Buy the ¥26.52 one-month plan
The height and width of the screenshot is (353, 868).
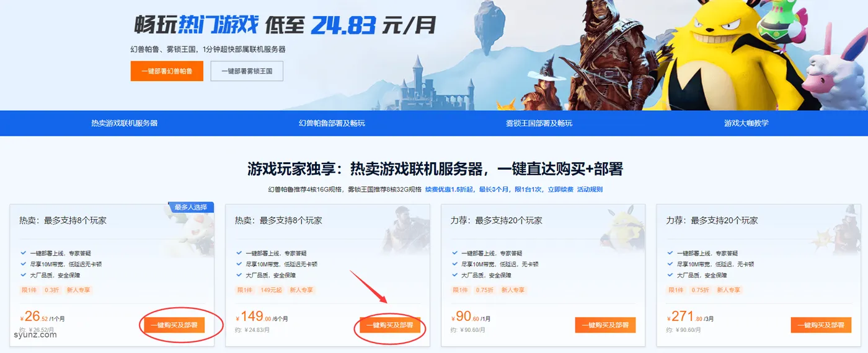(174, 325)
